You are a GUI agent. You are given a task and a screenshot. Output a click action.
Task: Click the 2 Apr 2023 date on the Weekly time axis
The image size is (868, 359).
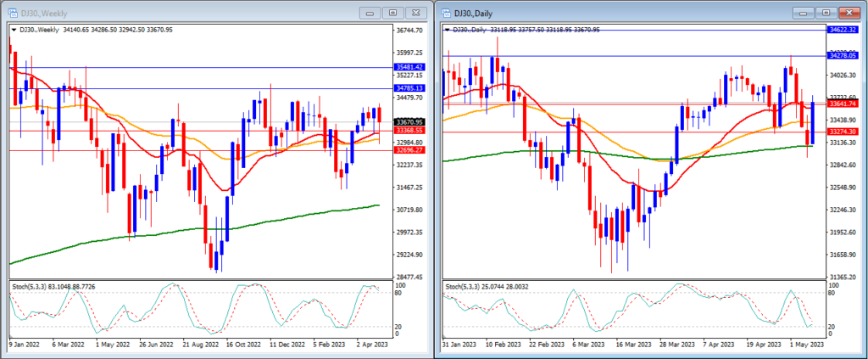(373, 344)
